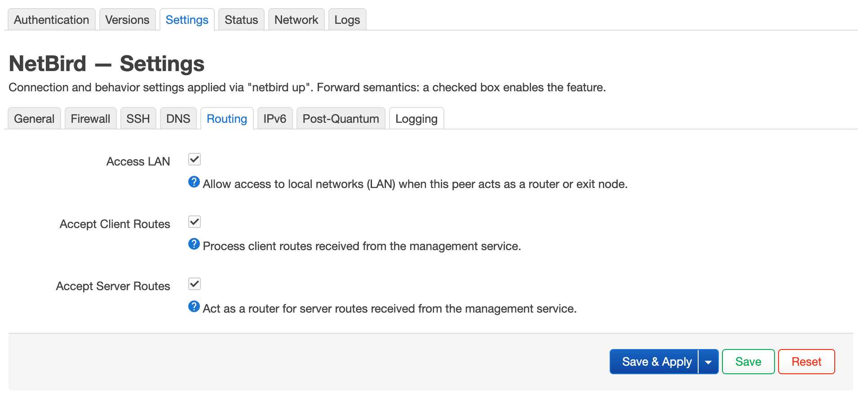Click the Save & Apply button
This screenshot has height=412, width=868.
click(654, 362)
